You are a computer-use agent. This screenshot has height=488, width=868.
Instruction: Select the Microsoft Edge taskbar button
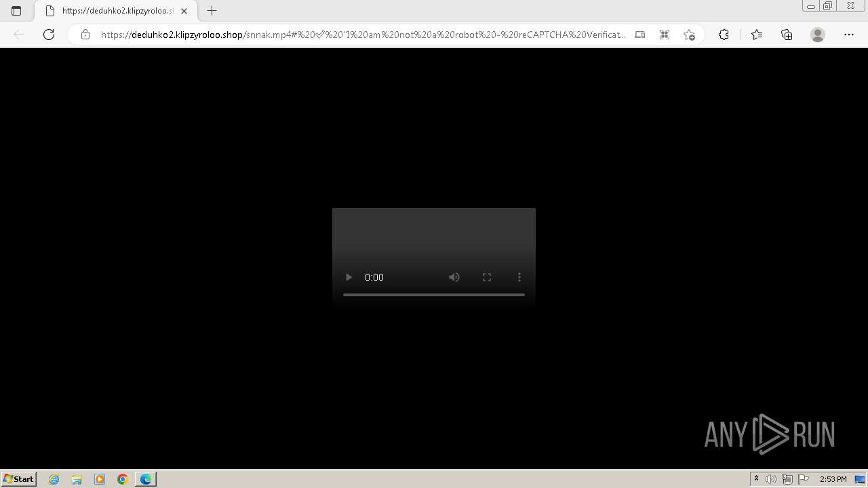coord(146,479)
